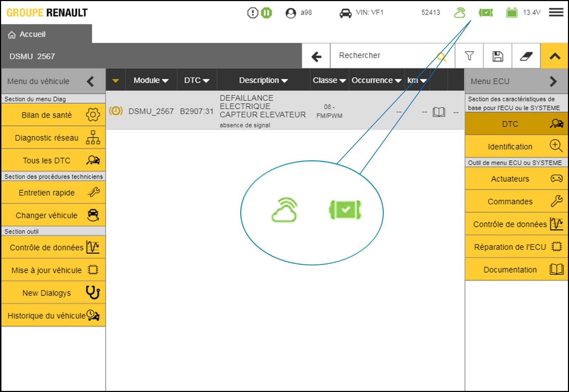Image resolution: width=569 pixels, height=392 pixels.
Task: Click the back arrow button
Action: [x=316, y=56]
